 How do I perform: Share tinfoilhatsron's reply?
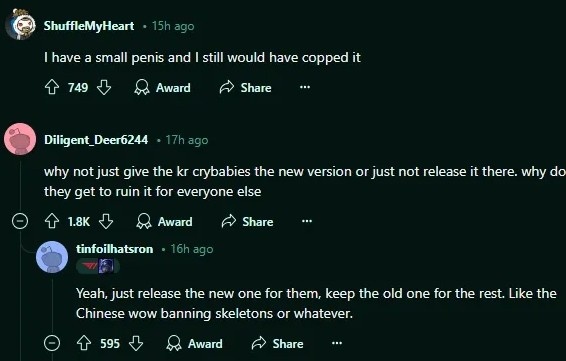click(x=277, y=344)
